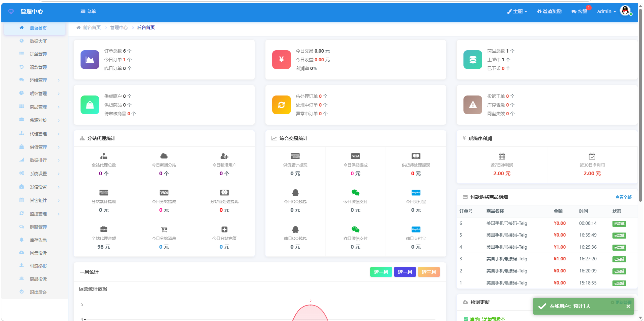The image size is (644, 321).
Task: Open 后台首页 in the sidebar
Action: pos(35,28)
